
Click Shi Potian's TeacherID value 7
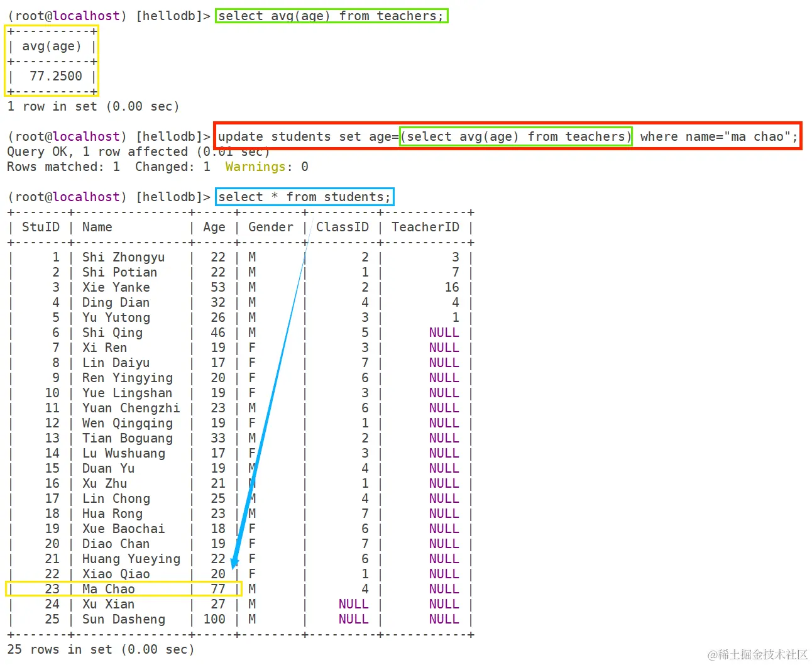[x=456, y=272]
